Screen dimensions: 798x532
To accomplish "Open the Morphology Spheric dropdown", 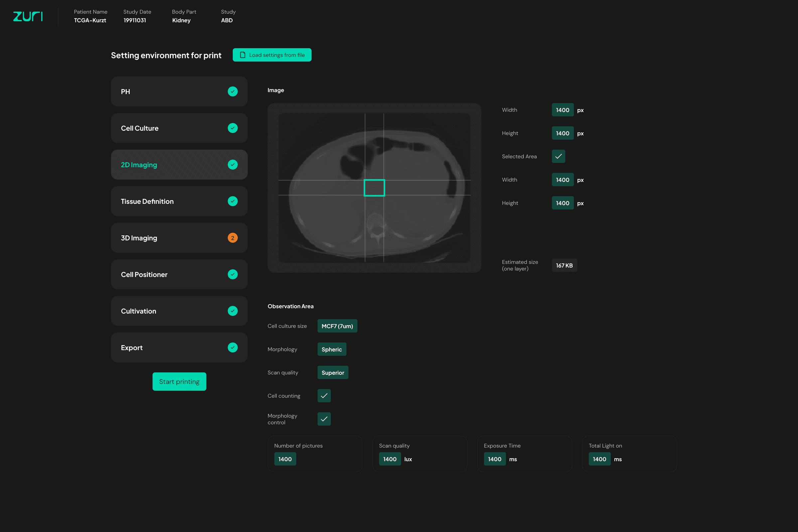I will [x=332, y=349].
